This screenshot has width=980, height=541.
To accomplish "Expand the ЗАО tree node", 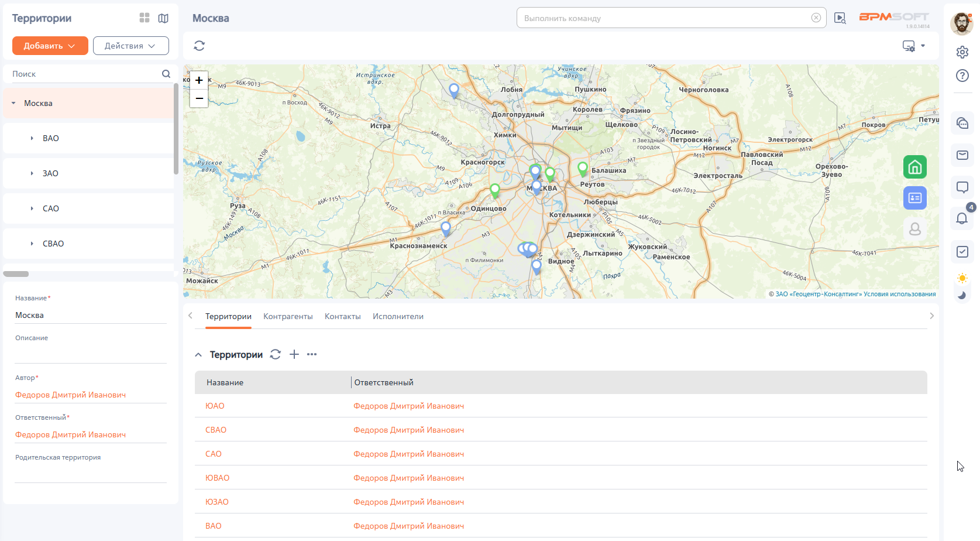I will (x=32, y=173).
